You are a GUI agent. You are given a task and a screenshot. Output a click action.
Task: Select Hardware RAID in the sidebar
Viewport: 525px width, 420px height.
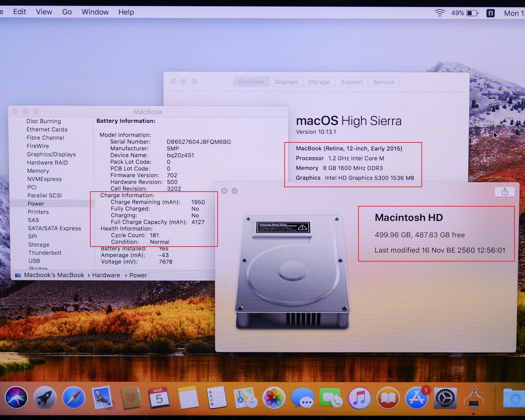(47, 163)
